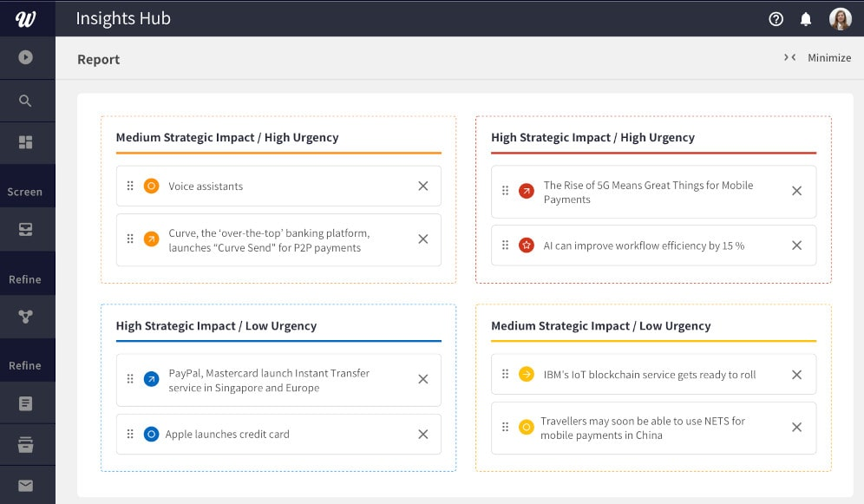The image size is (864, 504).
Task: Click the inbox tray icon under Screen
Action: tap(25, 230)
